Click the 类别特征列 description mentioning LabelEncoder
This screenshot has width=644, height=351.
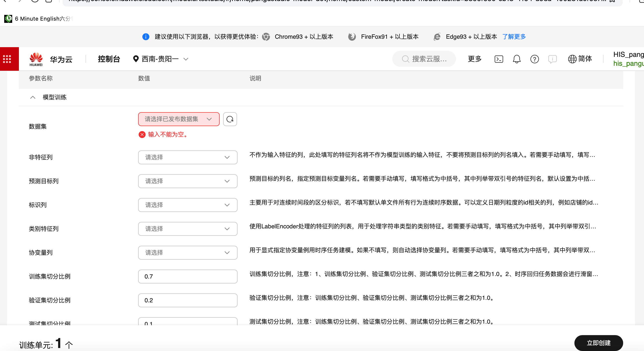(423, 226)
